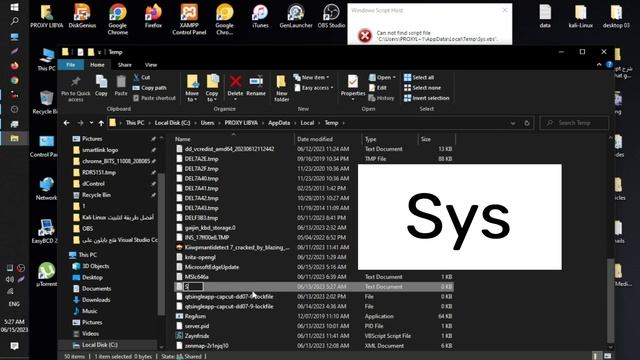Screen dimensions: 640x360
Task: Click Paste shortcut in ribbon
Action: 155,98
